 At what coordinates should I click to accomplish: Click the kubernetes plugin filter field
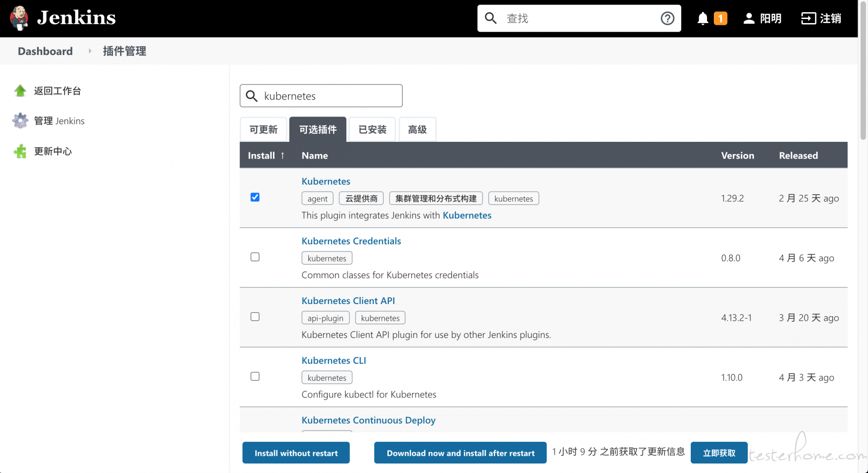[x=321, y=96]
